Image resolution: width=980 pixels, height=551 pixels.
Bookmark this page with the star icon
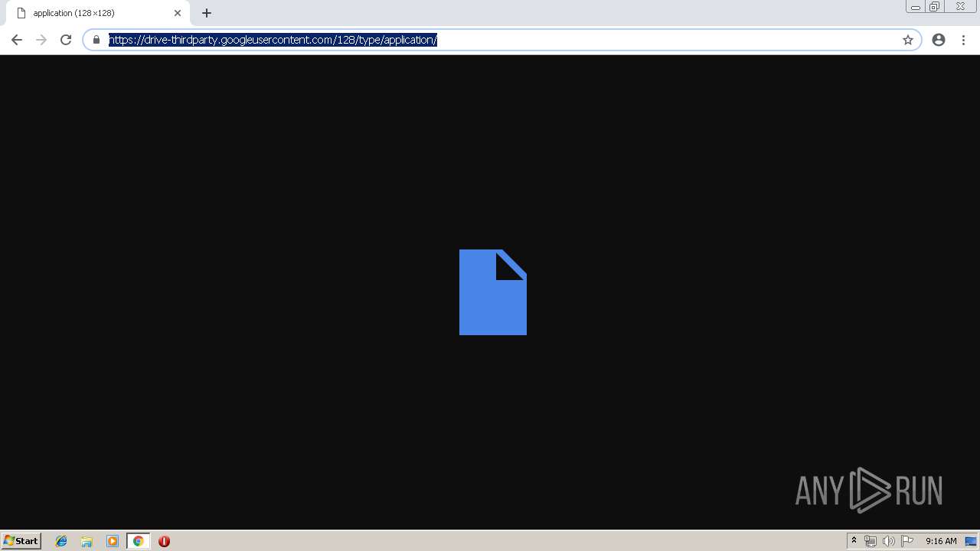click(908, 40)
